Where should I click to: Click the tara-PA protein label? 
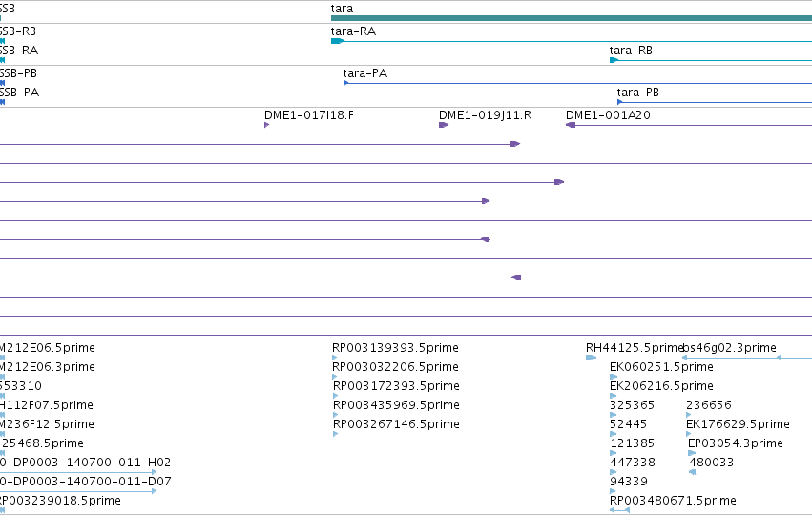(x=365, y=73)
